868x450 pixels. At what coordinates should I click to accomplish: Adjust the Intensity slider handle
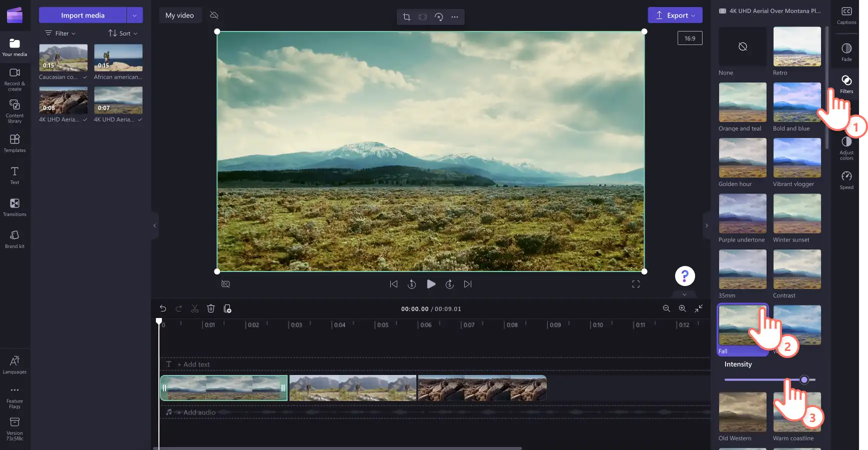point(804,380)
